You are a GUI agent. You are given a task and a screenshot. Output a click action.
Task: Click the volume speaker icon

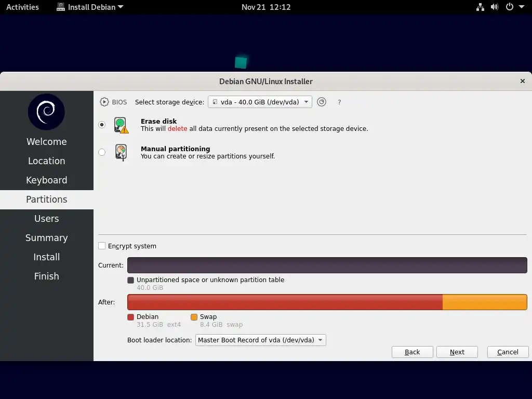[495, 7]
